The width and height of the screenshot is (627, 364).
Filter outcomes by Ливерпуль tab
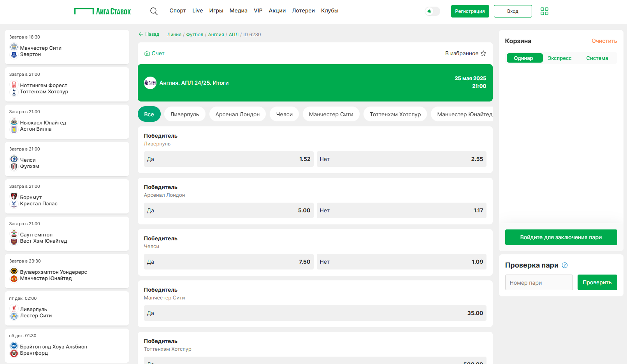coord(184,114)
